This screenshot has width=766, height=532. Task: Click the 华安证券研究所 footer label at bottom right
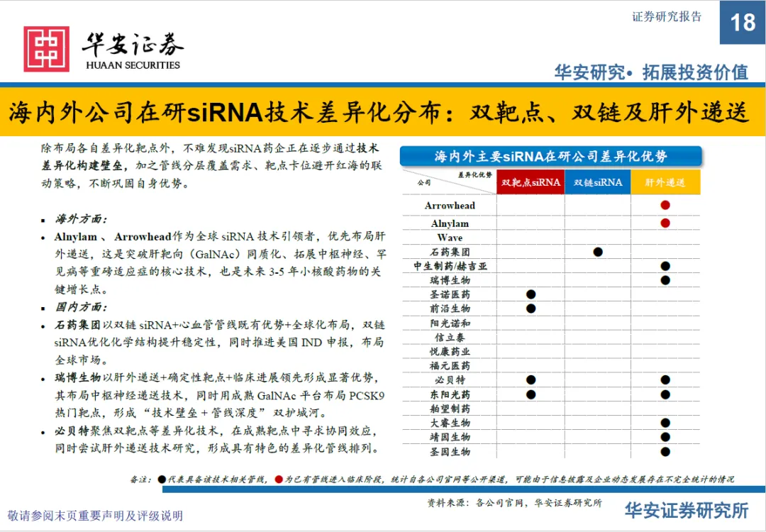click(x=687, y=511)
